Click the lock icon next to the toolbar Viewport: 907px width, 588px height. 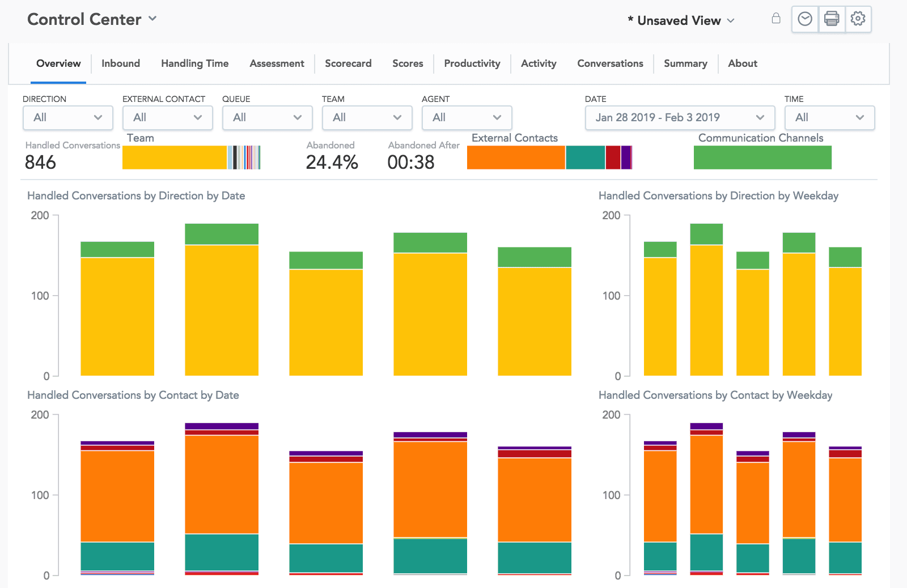[776, 19]
